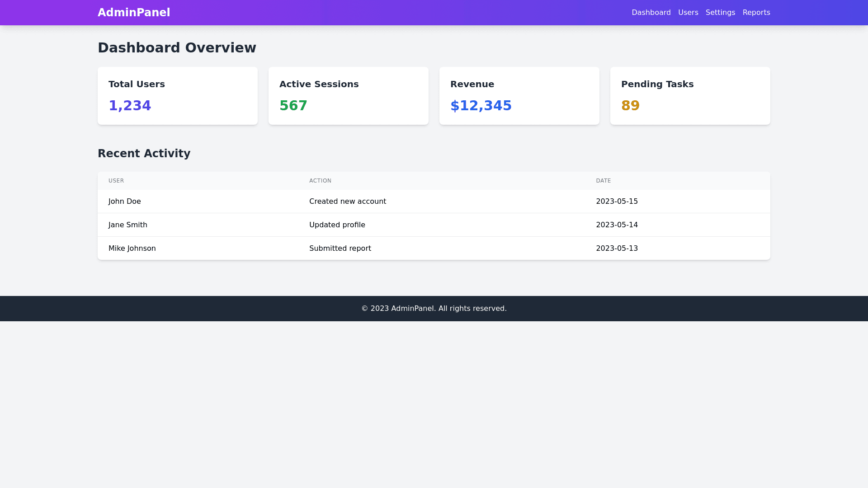Select the Pending Tasks card
This screenshot has width=868, height=488.
click(690, 96)
